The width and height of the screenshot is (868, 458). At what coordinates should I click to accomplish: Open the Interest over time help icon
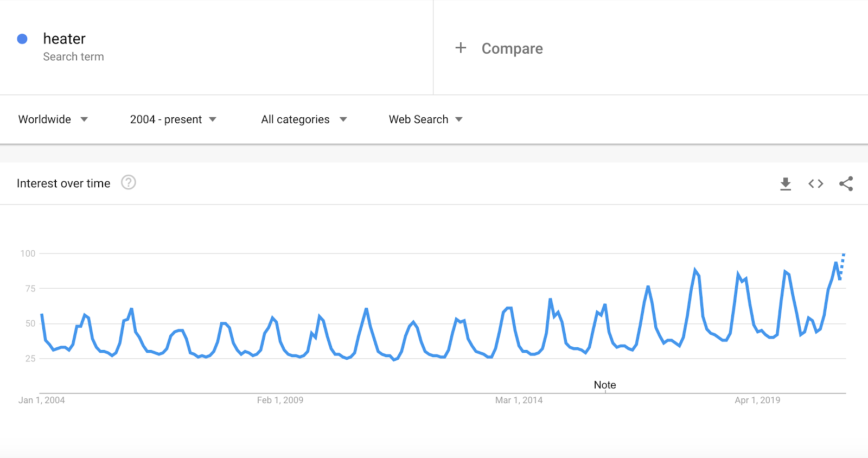tap(129, 182)
